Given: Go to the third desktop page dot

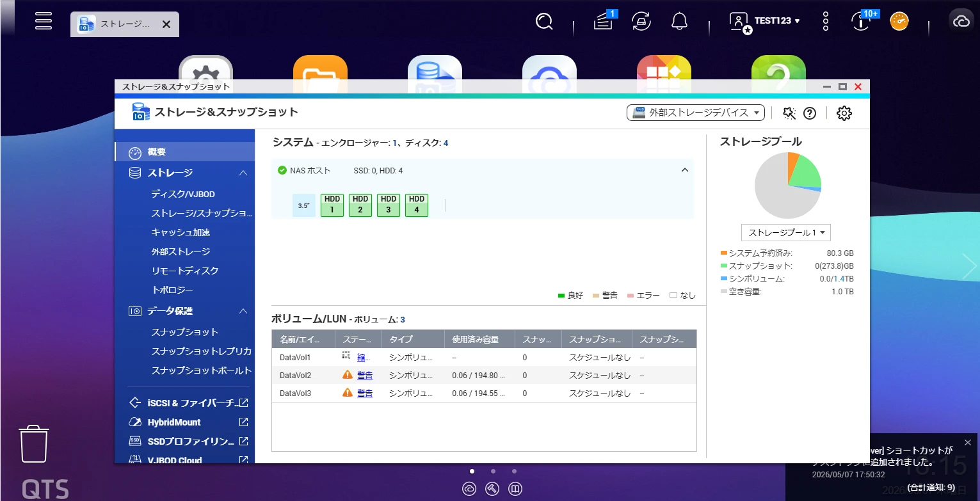Looking at the screenshot, I should tap(514, 471).
